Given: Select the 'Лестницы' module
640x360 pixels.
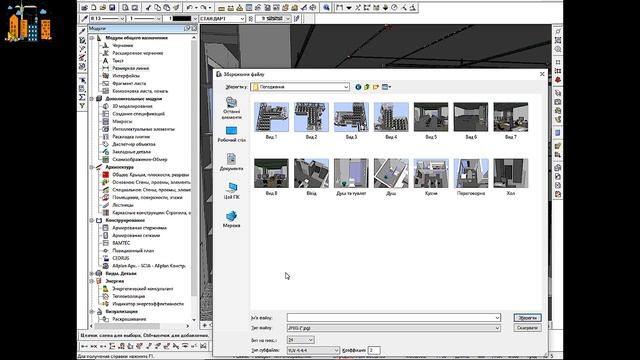Looking at the screenshot, I should coord(123,205).
